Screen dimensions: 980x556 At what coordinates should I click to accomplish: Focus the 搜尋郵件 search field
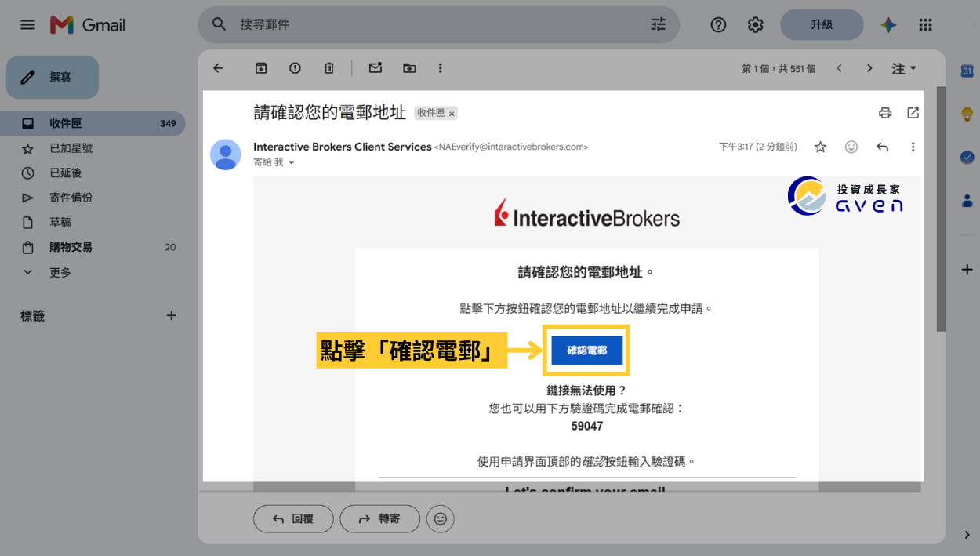(x=439, y=25)
